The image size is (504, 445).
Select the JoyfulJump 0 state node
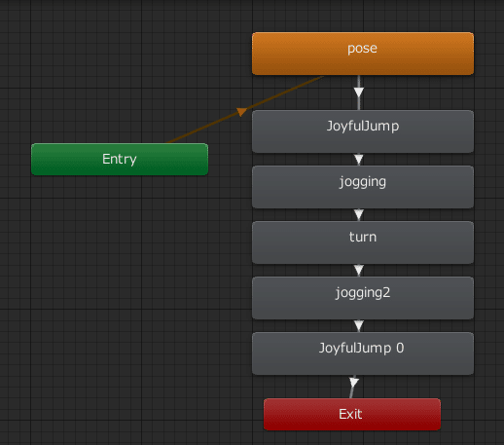coord(363,353)
